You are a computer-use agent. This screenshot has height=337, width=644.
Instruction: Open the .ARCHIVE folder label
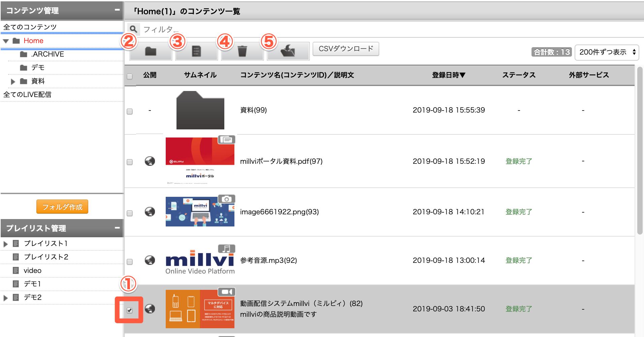(x=47, y=54)
